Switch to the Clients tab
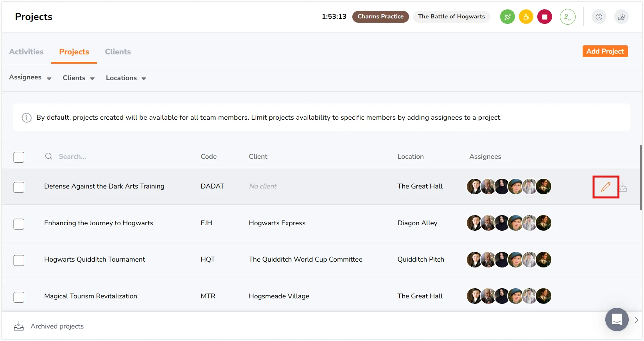This screenshot has width=644, height=341. tap(118, 52)
